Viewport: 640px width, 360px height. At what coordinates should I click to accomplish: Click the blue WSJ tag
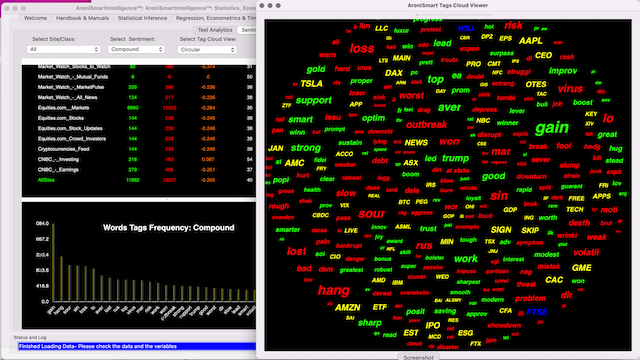point(466,29)
